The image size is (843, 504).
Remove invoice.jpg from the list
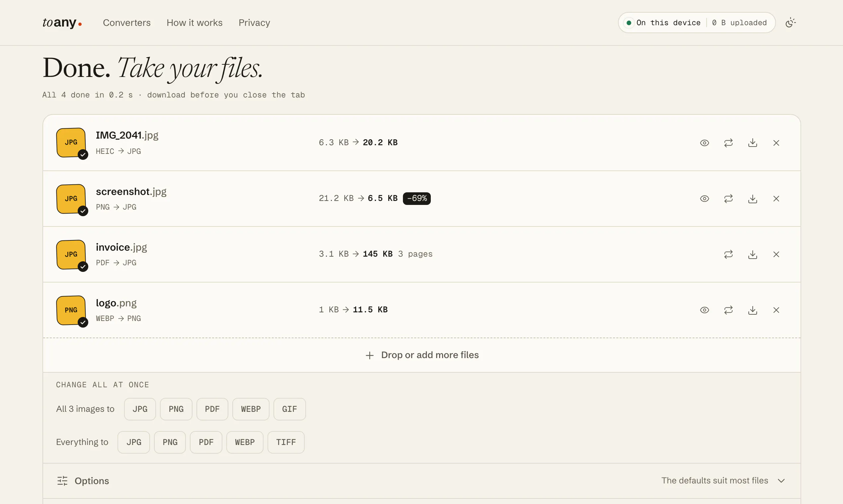[776, 254]
